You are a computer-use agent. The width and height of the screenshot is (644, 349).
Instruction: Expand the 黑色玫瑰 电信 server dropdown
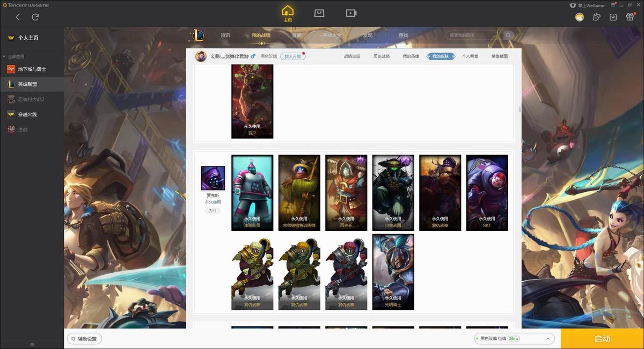pyautogui.click(x=514, y=339)
